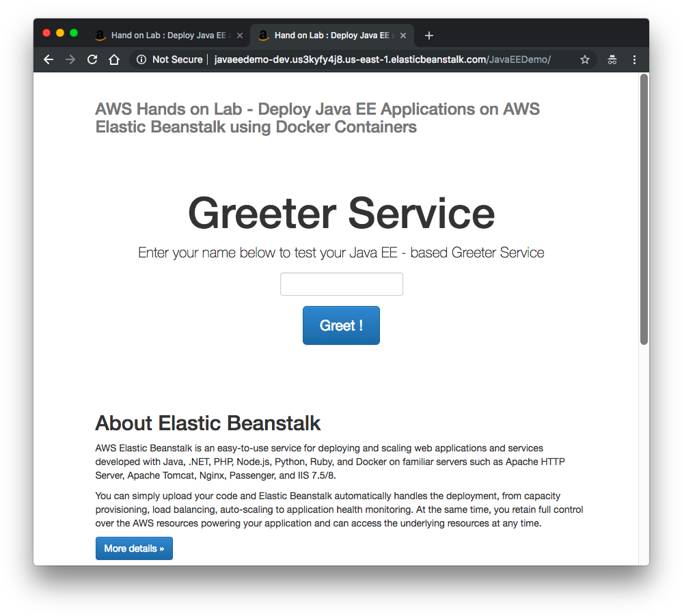Open the home page via house icon

pyautogui.click(x=114, y=59)
